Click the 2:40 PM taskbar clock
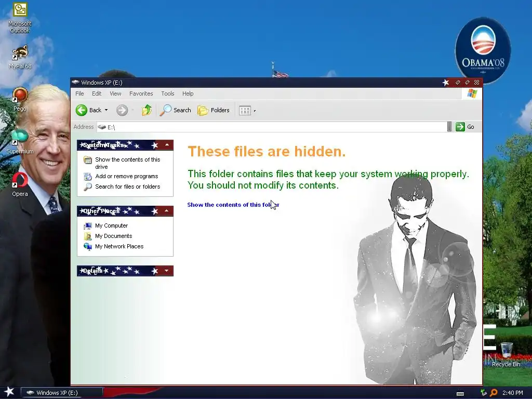This screenshot has height=399, width=532. point(512,393)
